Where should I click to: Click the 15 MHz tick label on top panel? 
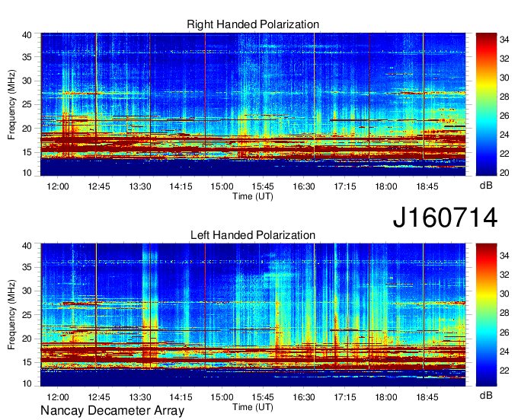tap(27, 152)
